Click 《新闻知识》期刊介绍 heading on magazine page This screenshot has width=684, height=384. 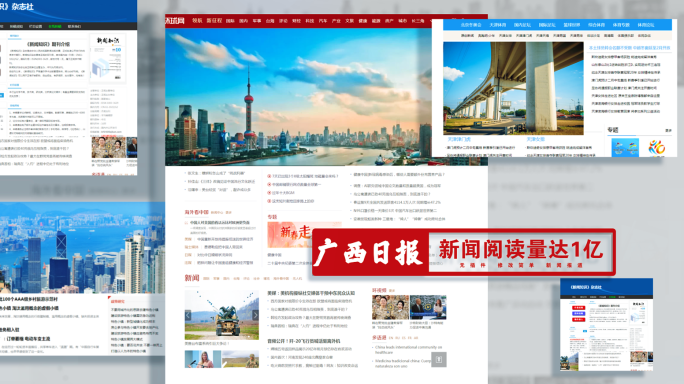tap(48, 44)
